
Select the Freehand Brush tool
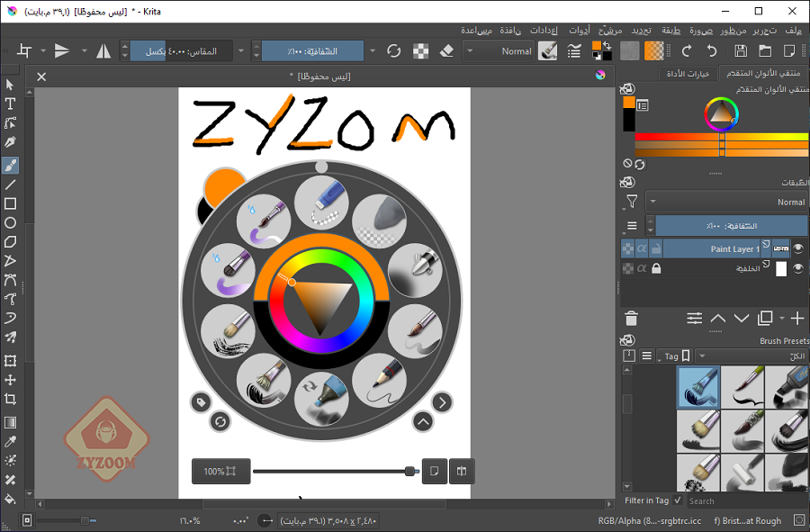(x=10, y=166)
